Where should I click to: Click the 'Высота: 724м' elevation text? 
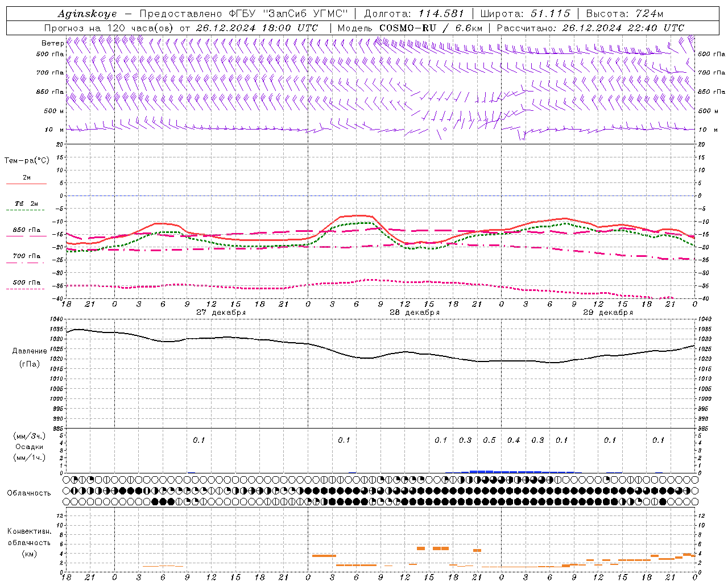pos(624,14)
